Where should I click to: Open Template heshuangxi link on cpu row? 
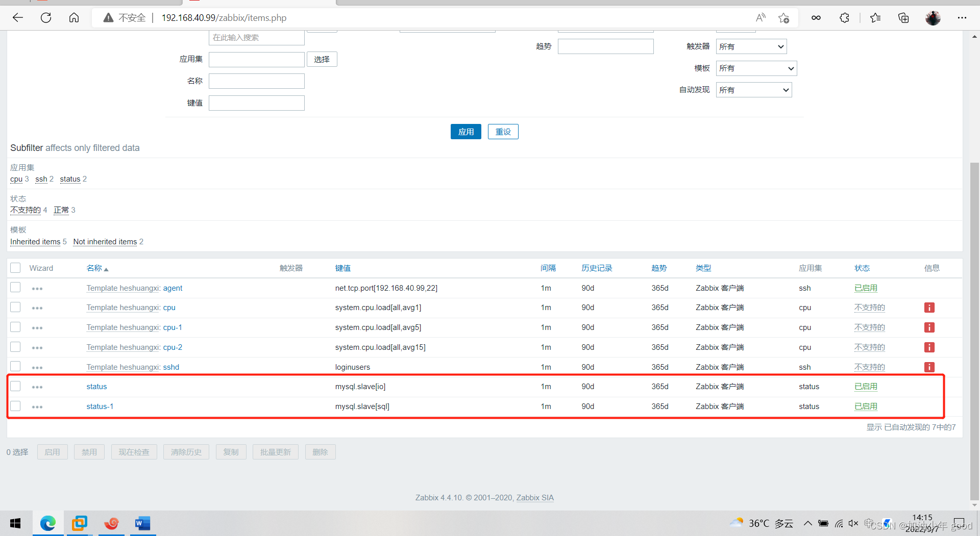point(123,308)
